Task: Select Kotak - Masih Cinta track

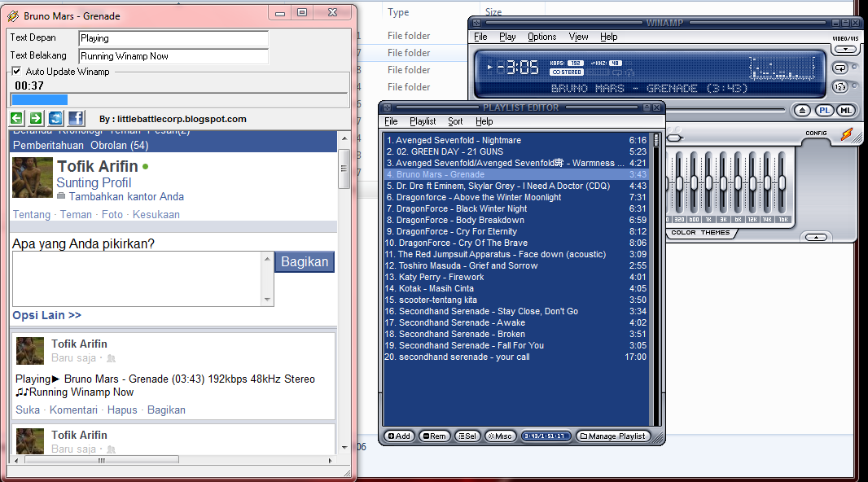Action: click(x=515, y=288)
